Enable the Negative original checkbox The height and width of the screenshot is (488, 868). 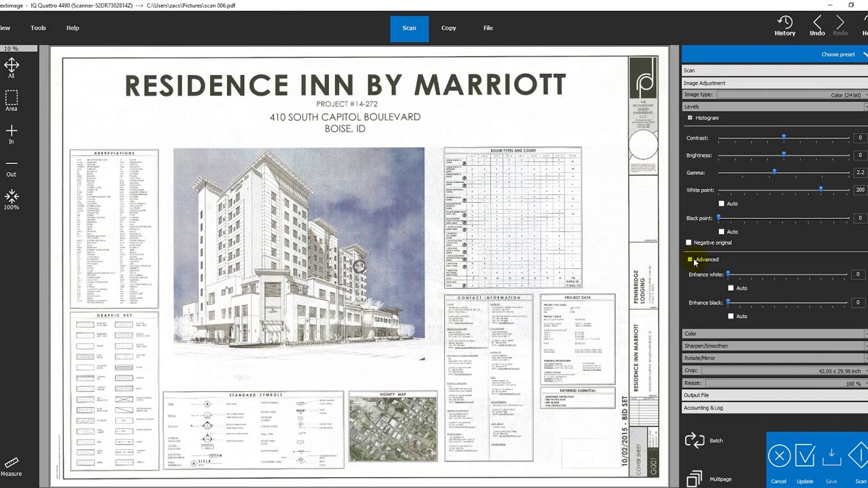pyautogui.click(x=689, y=243)
